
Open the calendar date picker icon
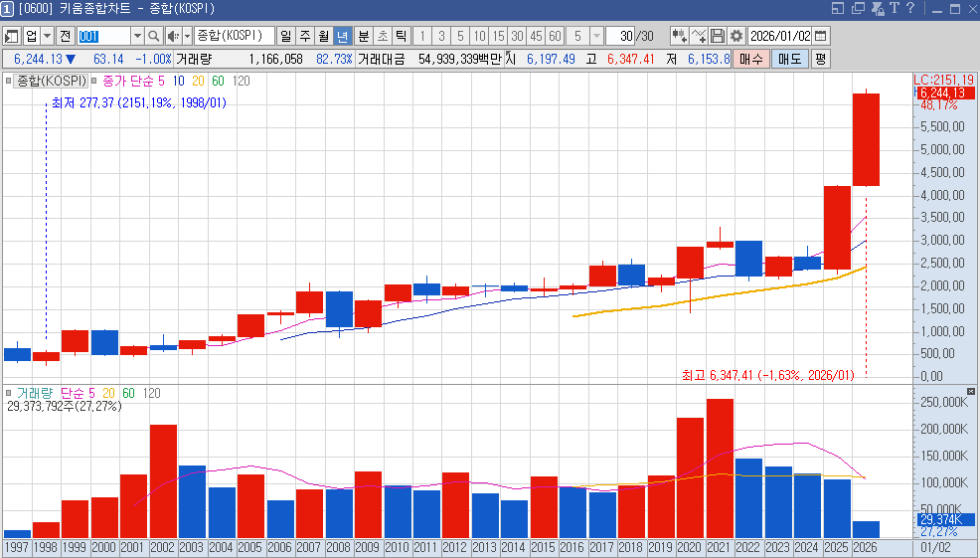(x=821, y=36)
